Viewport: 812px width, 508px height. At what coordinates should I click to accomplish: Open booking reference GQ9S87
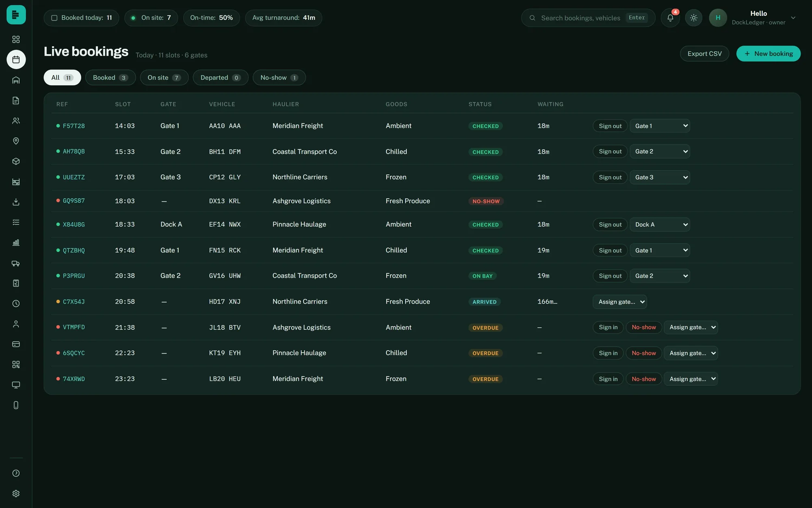click(x=74, y=201)
